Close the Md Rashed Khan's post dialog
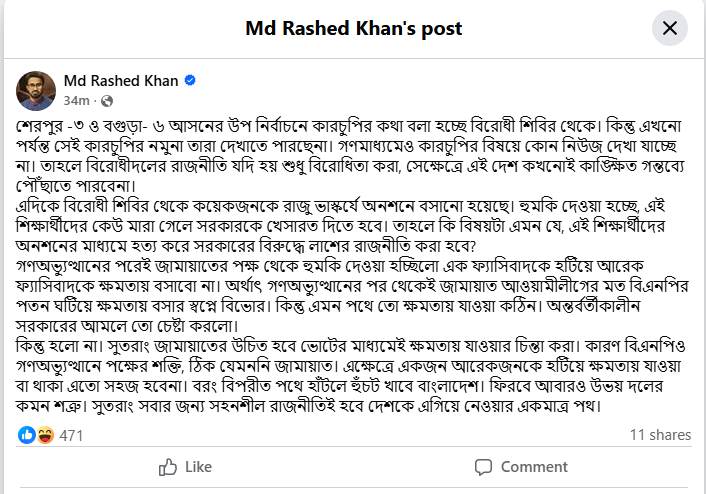The image size is (706, 494). tap(670, 28)
